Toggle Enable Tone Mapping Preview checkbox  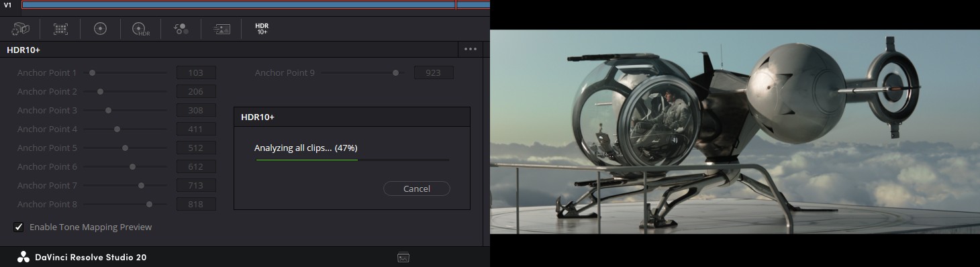(19, 227)
